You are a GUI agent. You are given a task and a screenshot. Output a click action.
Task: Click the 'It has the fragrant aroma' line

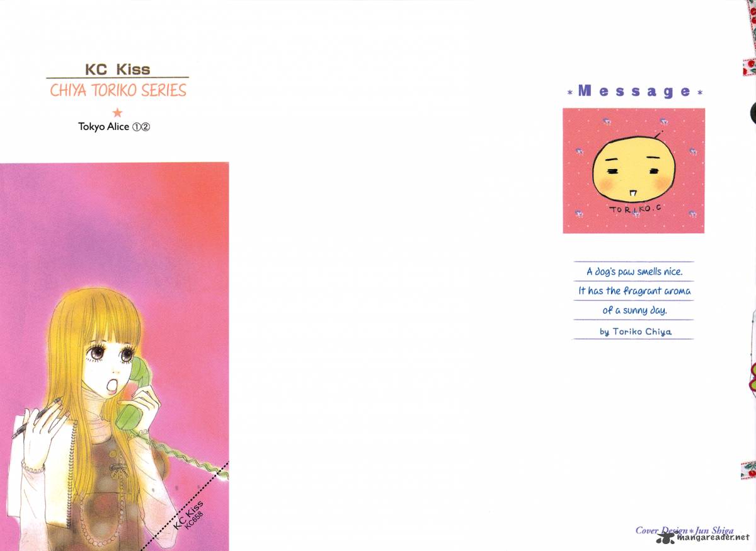pos(634,291)
